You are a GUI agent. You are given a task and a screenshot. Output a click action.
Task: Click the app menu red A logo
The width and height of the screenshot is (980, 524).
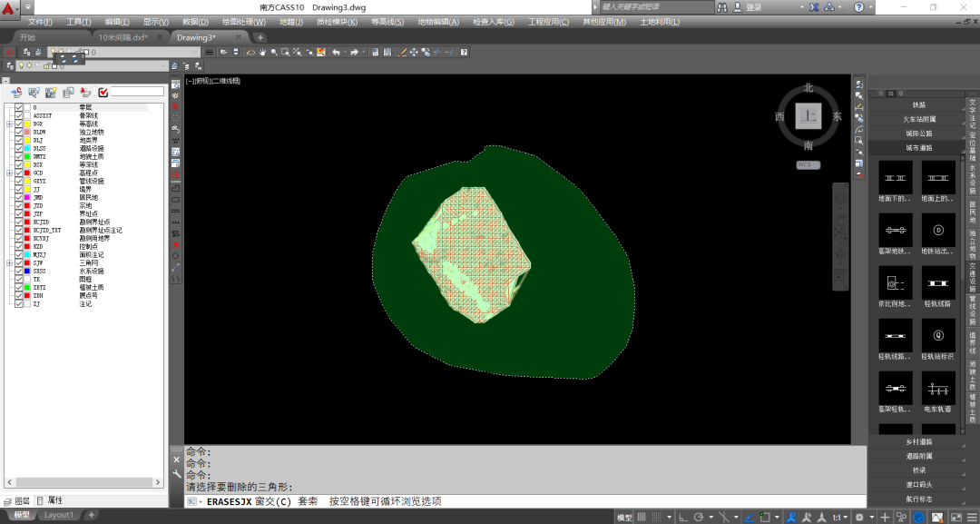pyautogui.click(x=9, y=7)
